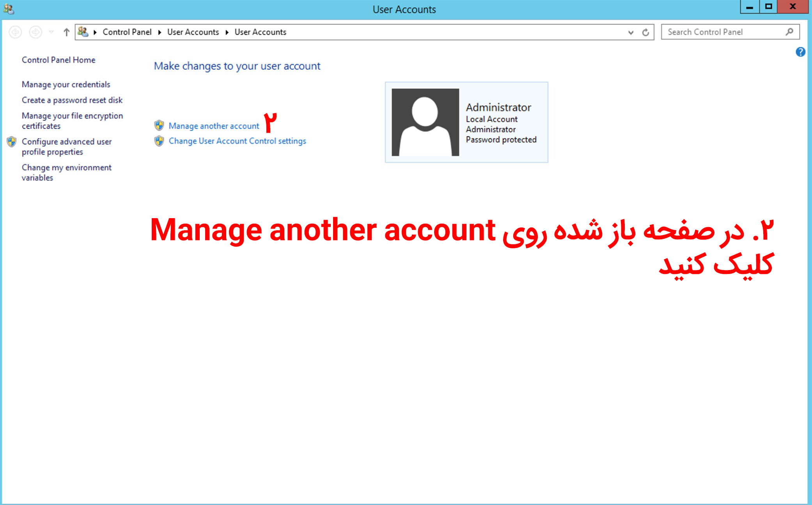Click the blue Help question mark icon

[800, 52]
